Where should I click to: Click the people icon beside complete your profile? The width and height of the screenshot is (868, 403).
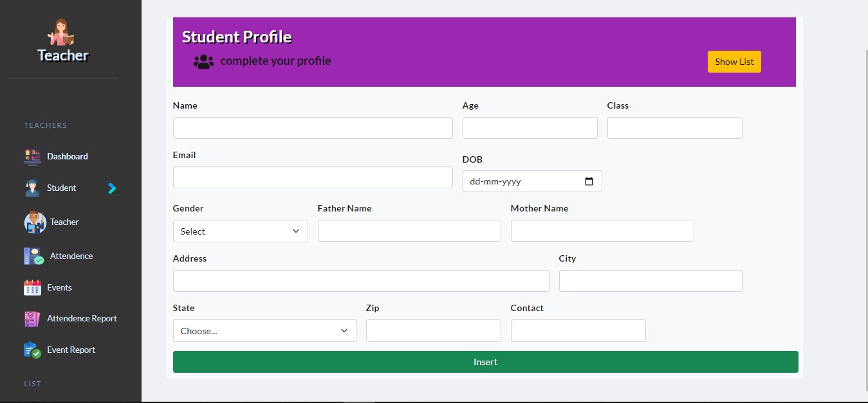click(203, 60)
